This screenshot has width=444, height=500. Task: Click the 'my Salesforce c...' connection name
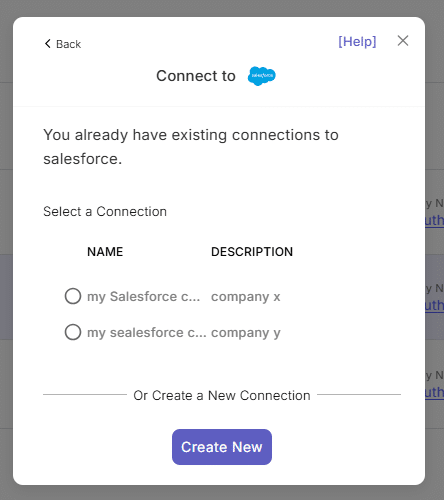tap(144, 296)
